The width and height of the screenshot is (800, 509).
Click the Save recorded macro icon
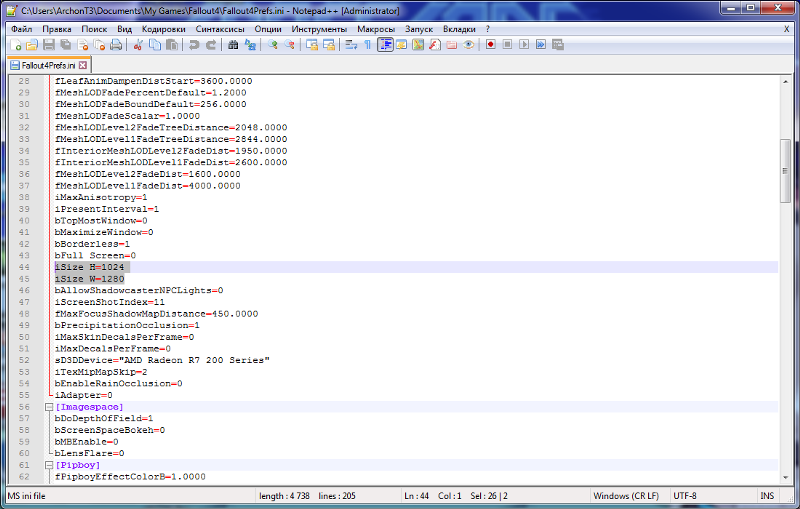click(558, 45)
